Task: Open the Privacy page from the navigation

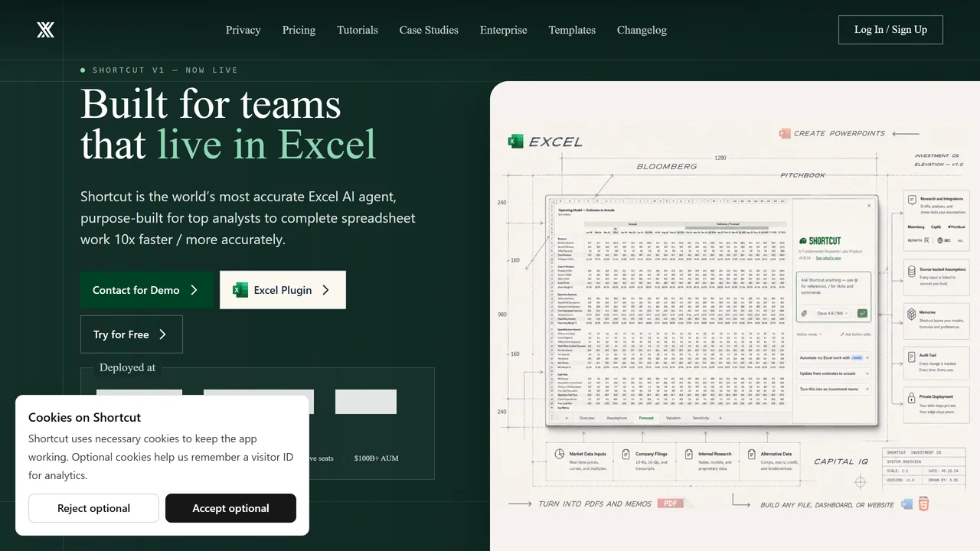Action: (x=243, y=30)
